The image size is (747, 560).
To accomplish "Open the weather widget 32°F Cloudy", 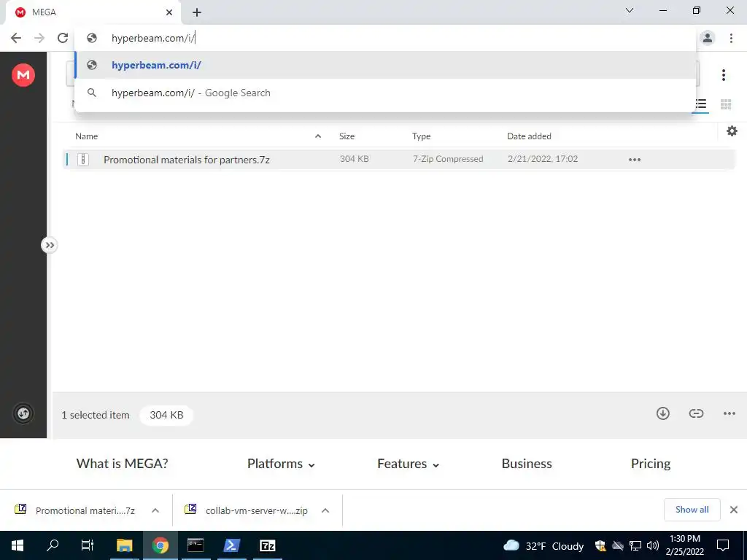I will (x=543, y=545).
